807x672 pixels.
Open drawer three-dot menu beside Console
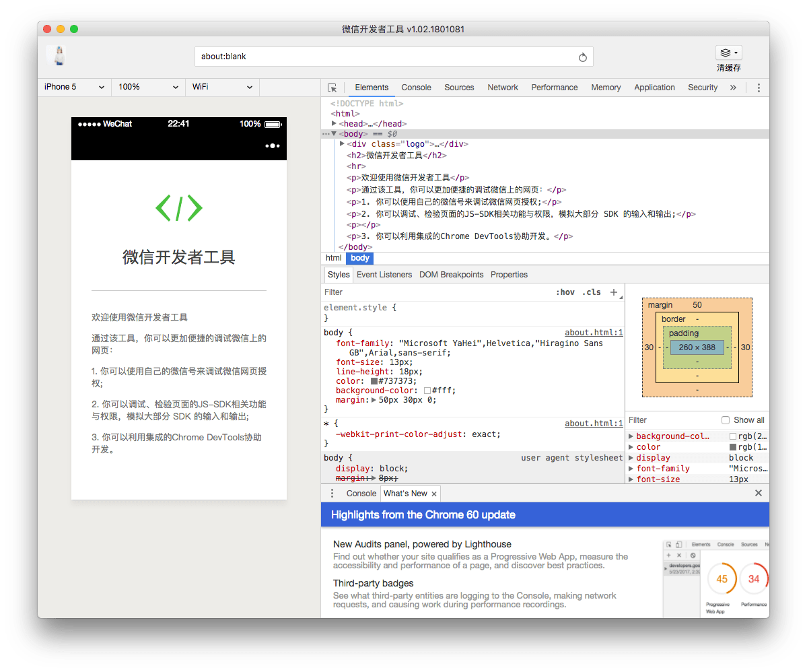pos(332,494)
